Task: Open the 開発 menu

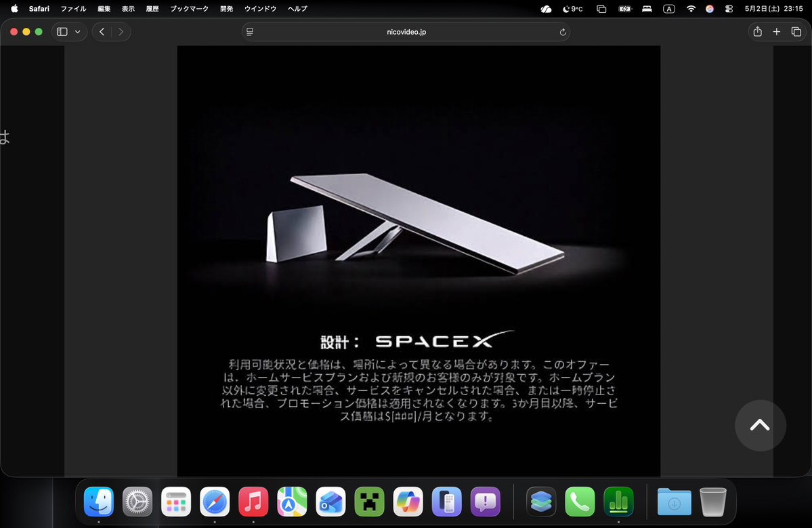Action: [226, 8]
